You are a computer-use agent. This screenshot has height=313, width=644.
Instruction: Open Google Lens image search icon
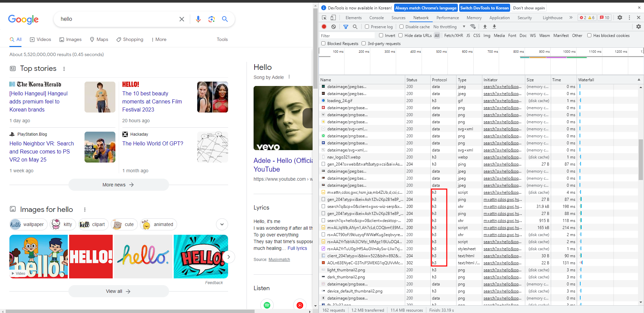pos(211,19)
